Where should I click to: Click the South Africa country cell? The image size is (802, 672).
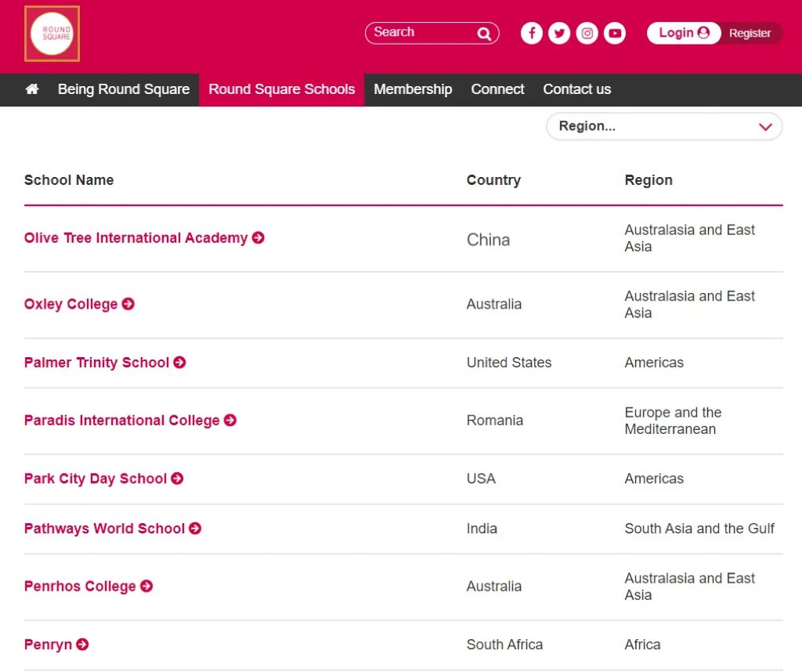pos(504,645)
